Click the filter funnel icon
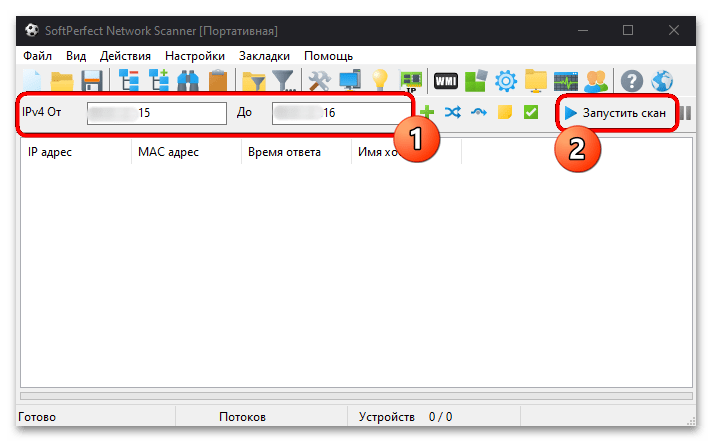This screenshot has height=442, width=712. [x=283, y=81]
